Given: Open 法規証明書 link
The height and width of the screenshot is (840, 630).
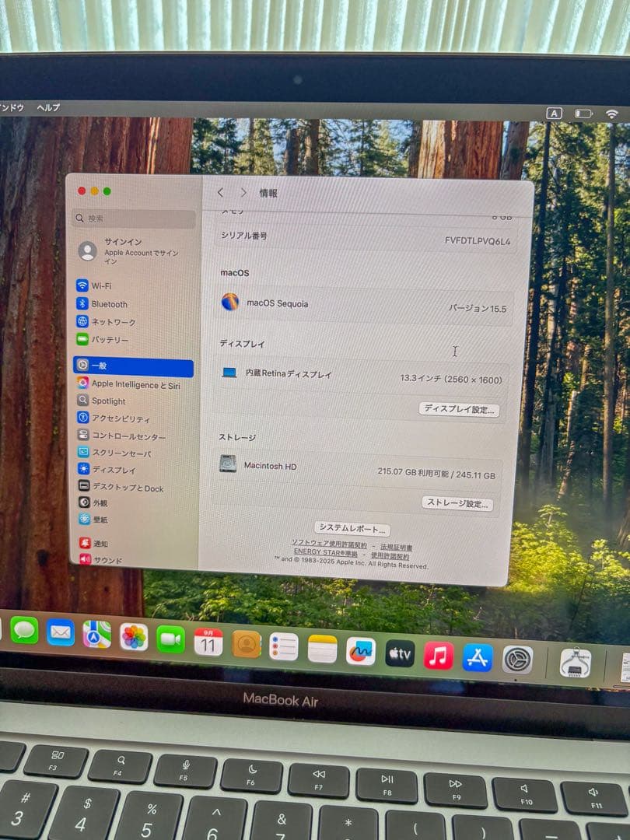Looking at the screenshot, I should click(397, 548).
